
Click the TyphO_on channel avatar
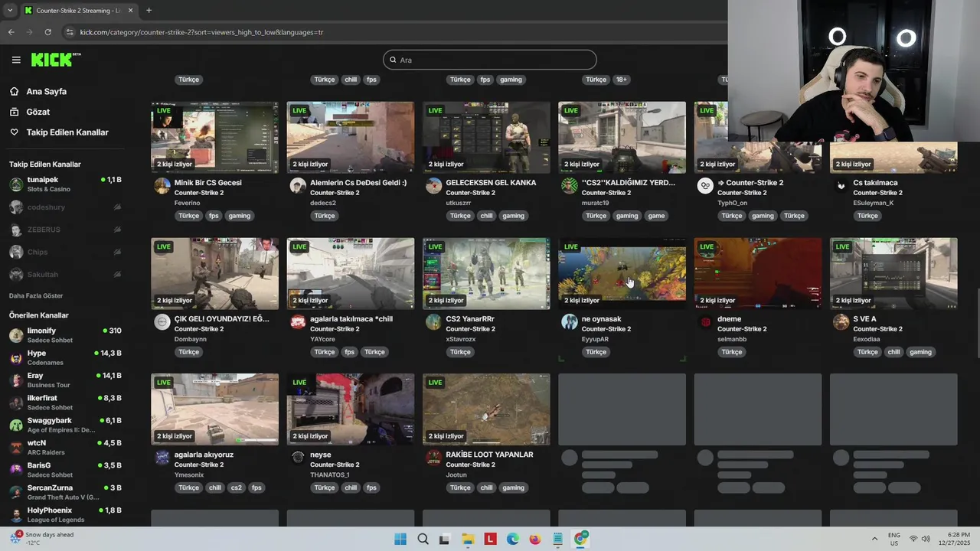pyautogui.click(x=705, y=186)
